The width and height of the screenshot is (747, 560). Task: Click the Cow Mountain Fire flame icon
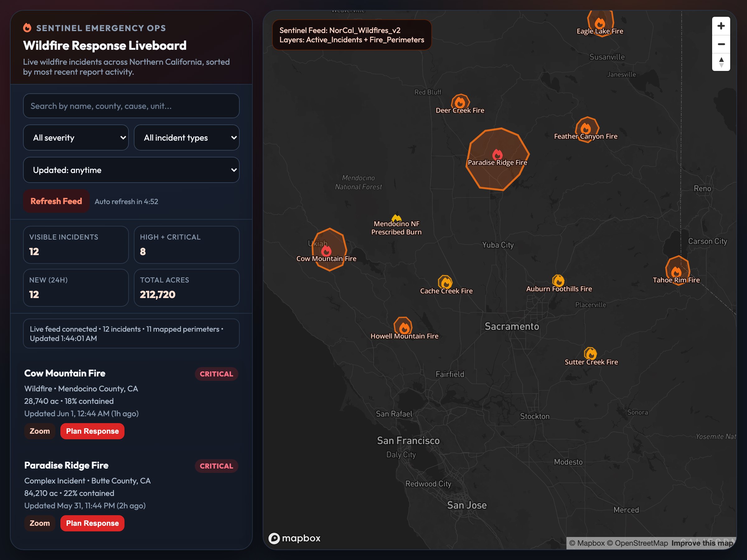pos(326,250)
